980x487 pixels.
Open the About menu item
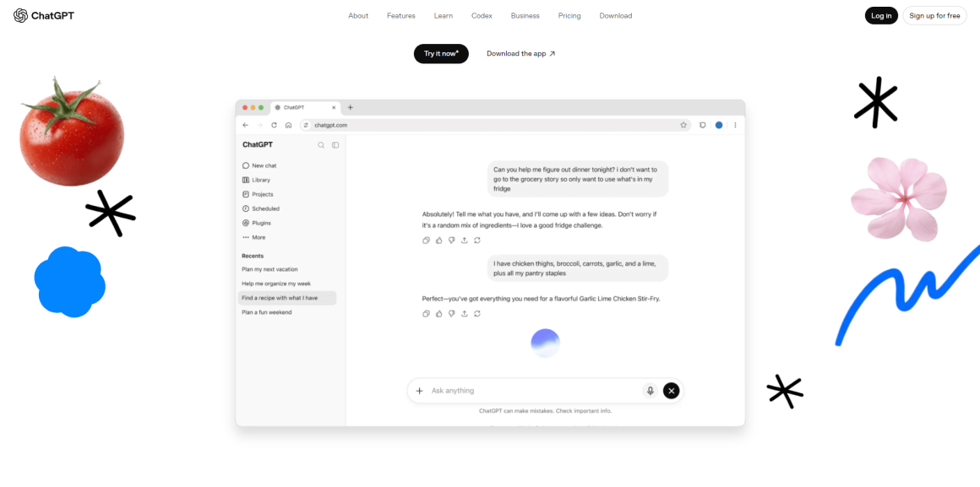click(x=358, y=15)
